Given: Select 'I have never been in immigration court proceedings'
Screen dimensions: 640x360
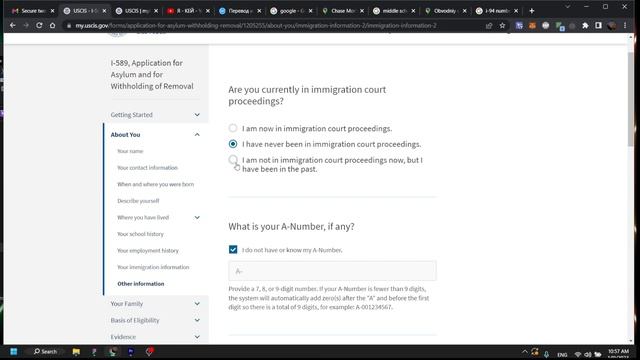Looking at the screenshot, I should [233, 144].
